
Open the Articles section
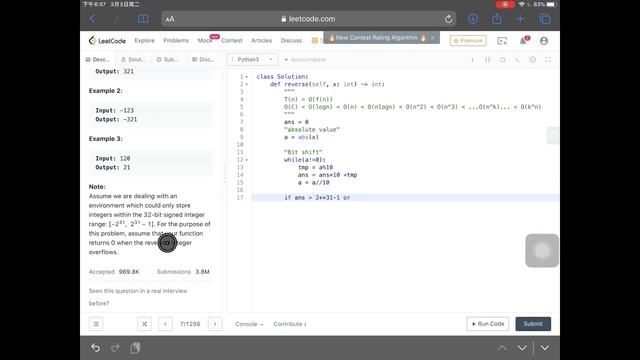coord(261,40)
